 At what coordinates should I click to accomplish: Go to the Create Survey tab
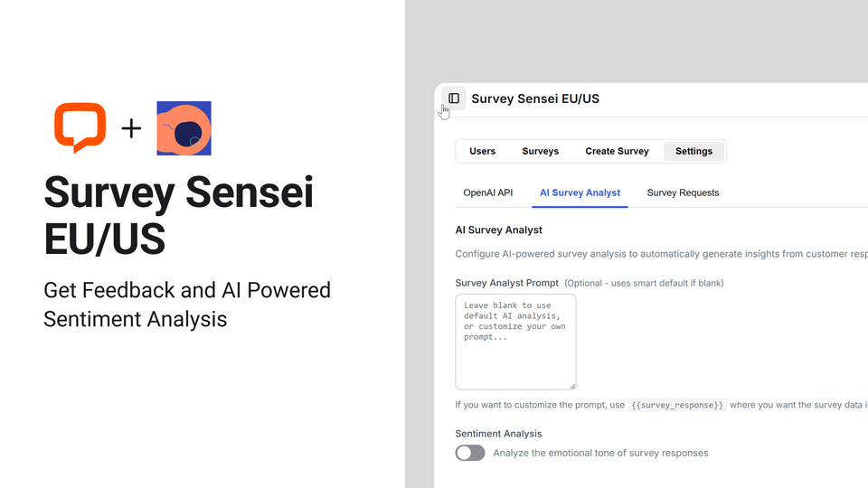(x=617, y=151)
